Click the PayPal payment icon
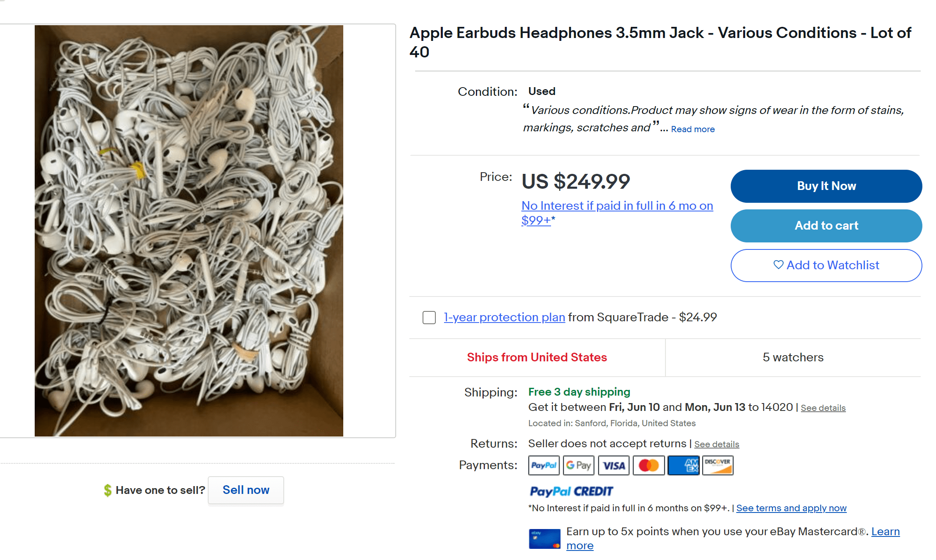Screen dimensions: 936x560 point(544,465)
